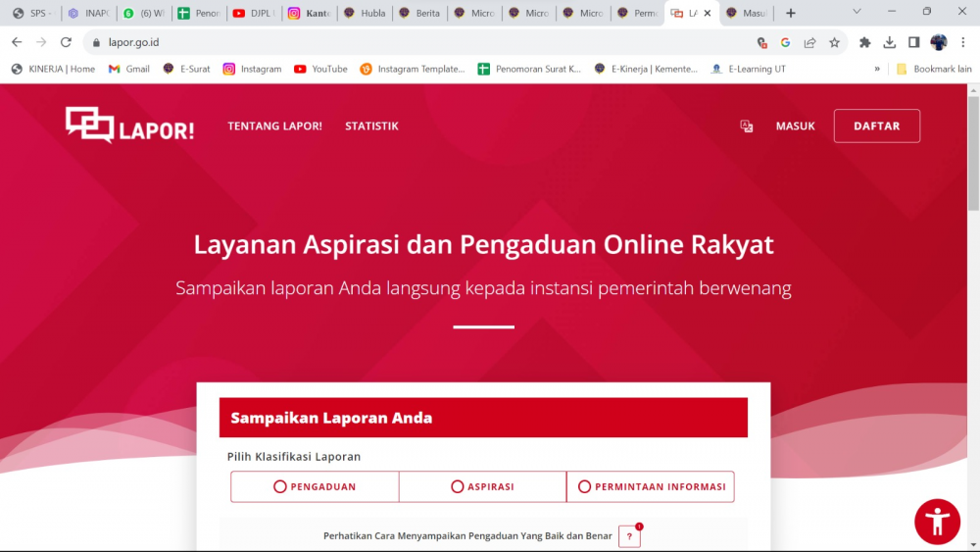The width and height of the screenshot is (980, 552).
Task: Open the language translate icon beside MASUK
Action: (x=746, y=126)
